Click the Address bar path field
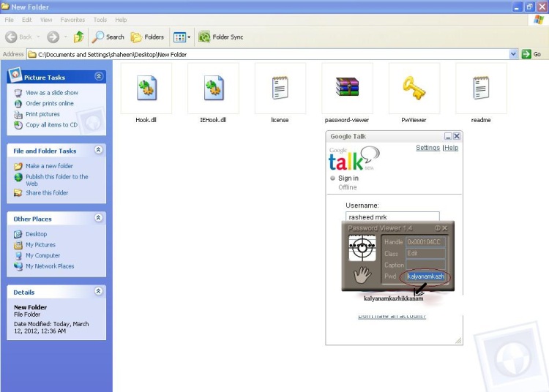 click(268, 54)
